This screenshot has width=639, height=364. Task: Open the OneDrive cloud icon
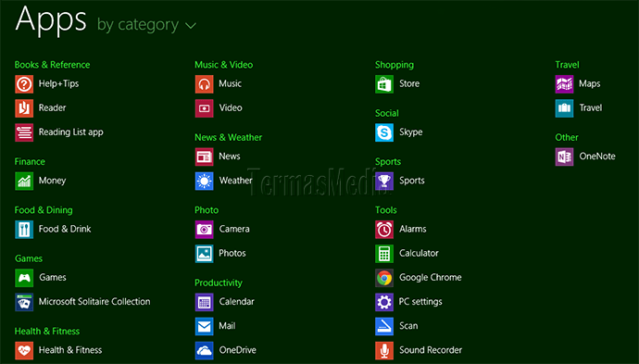(204, 351)
